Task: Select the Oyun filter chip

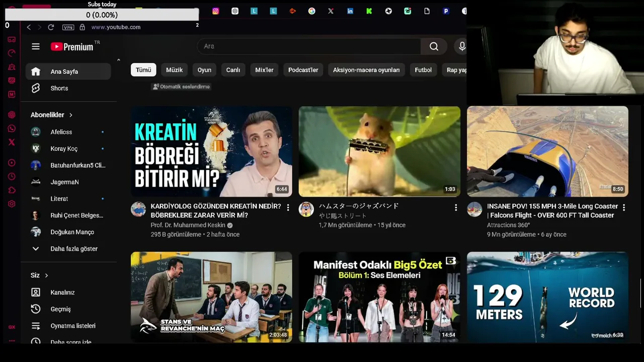Action: pyautogui.click(x=204, y=70)
